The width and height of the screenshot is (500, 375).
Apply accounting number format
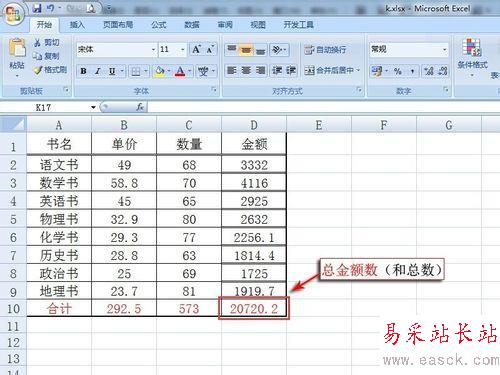[377, 71]
